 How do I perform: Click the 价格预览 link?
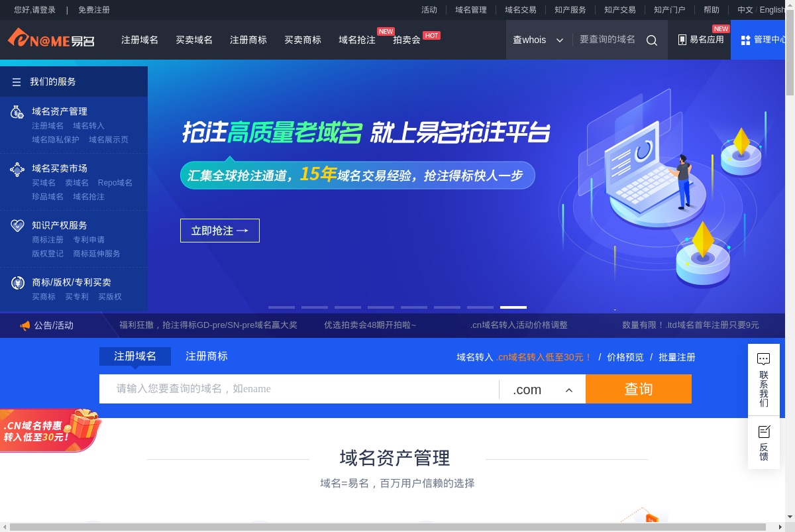[625, 357]
